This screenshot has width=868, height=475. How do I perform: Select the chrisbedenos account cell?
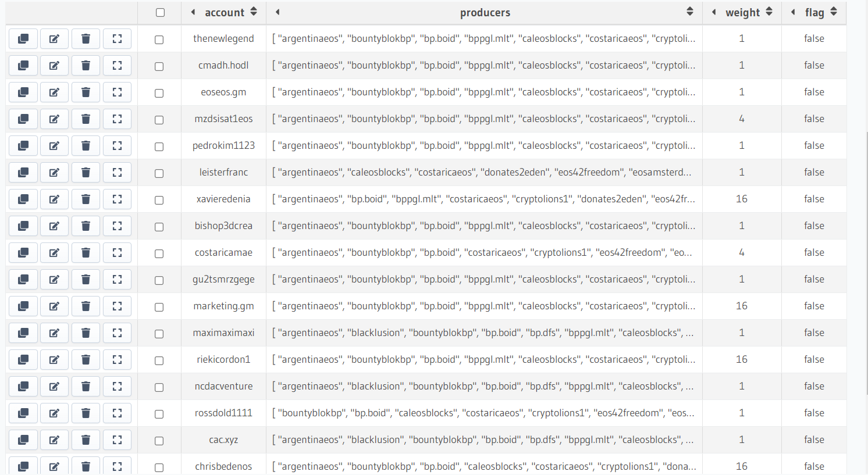tap(224, 466)
